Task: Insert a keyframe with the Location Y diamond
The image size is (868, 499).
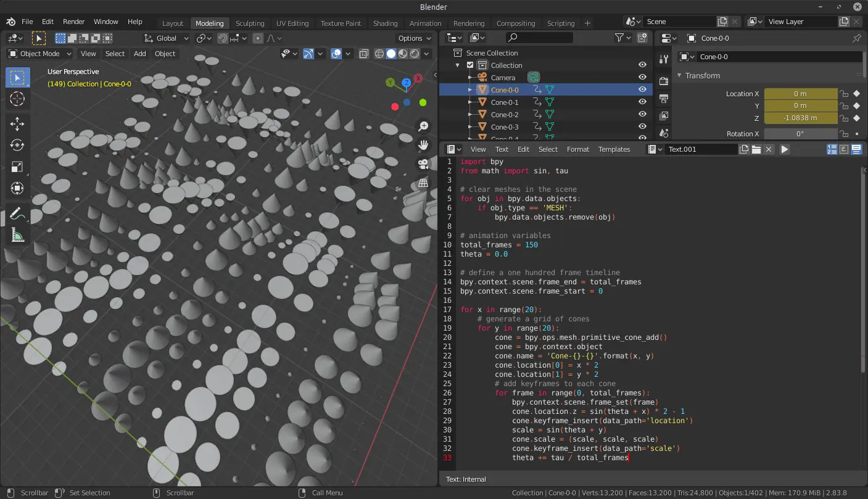Action: pos(857,105)
